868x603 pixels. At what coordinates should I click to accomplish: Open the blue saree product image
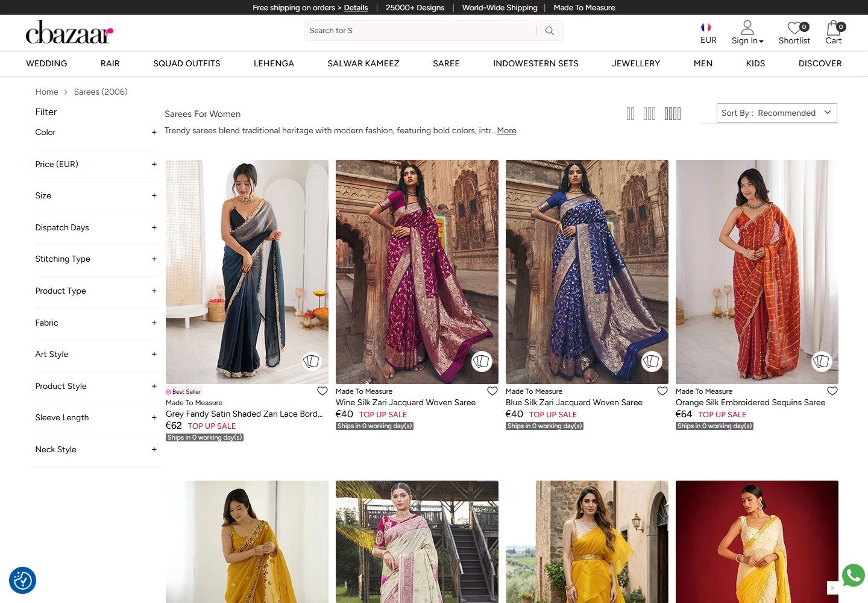587,271
